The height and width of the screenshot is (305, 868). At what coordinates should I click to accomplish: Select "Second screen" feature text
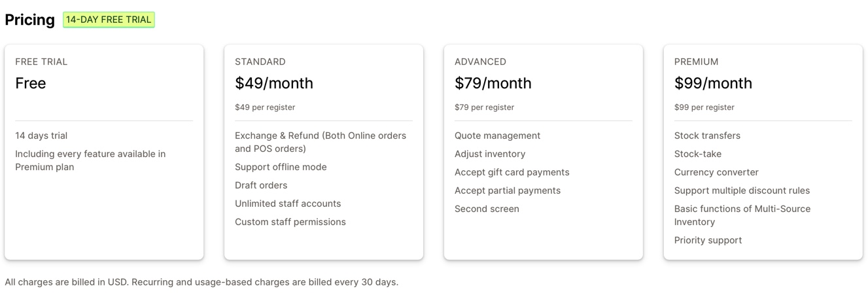pyautogui.click(x=487, y=209)
